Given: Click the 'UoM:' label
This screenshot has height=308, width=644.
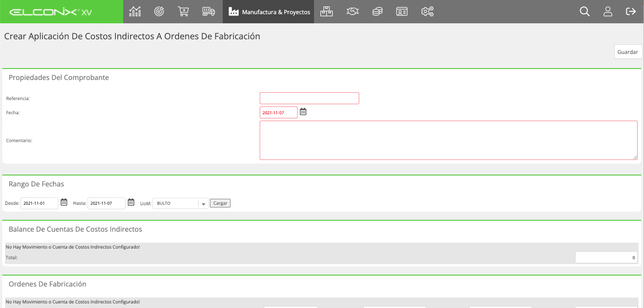Looking at the screenshot, I should tap(146, 203).
